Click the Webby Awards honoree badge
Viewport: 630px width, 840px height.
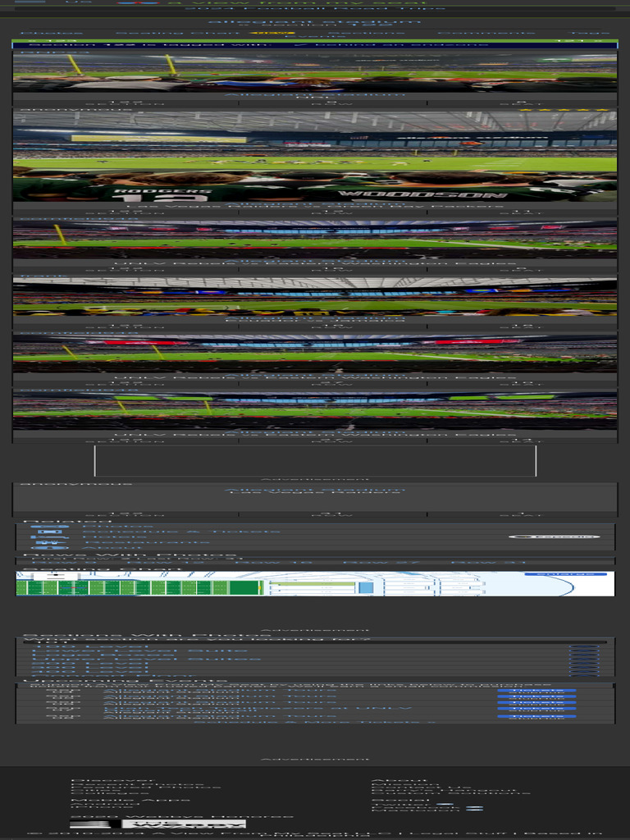pyautogui.click(x=158, y=824)
